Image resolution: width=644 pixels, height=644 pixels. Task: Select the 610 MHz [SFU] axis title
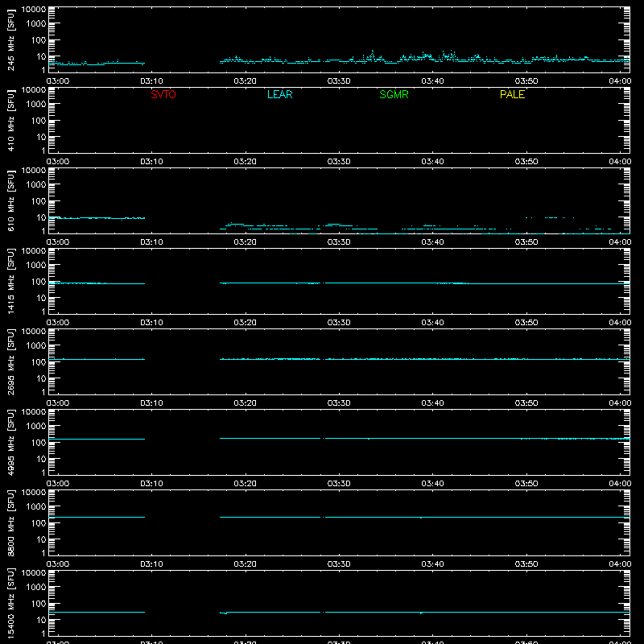[x=11, y=200]
